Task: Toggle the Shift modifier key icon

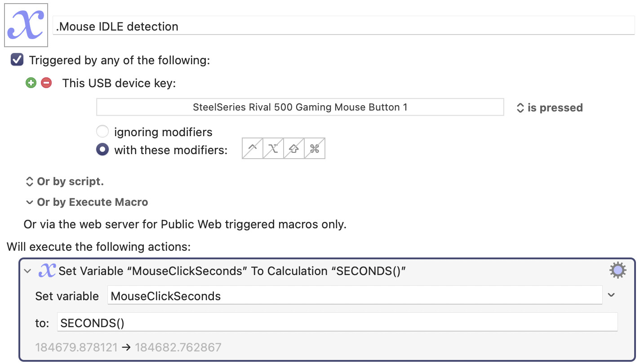Action: pyautogui.click(x=294, y=149)
